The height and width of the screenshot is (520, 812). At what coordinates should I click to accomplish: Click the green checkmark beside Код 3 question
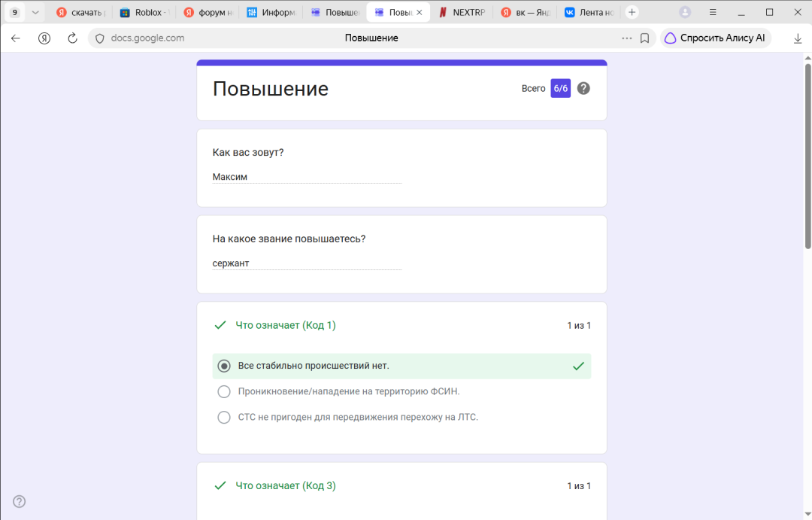(x=220, y=485)
